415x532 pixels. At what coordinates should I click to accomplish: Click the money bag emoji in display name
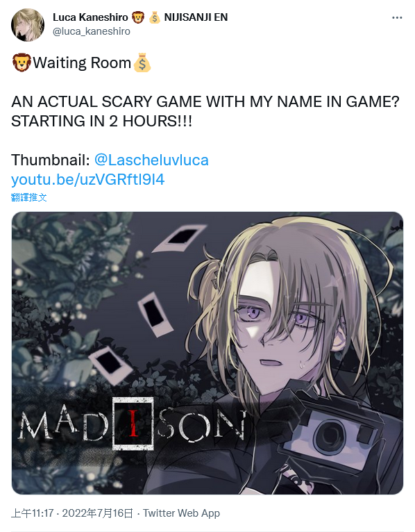tap(155, 17)
